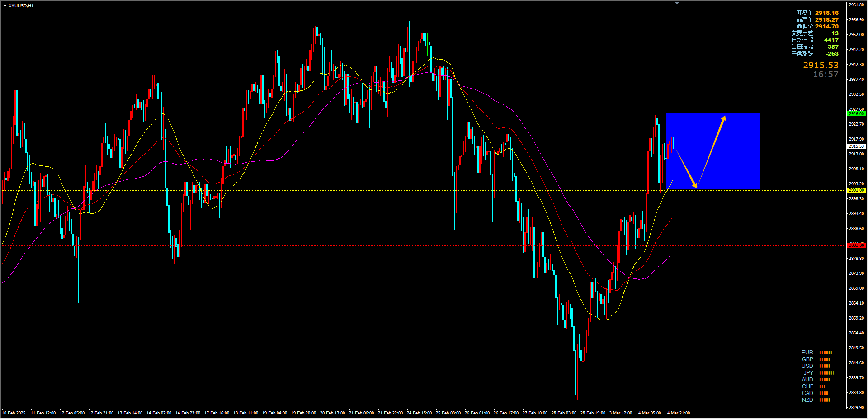Click the 26 Feb 01:00 time label
Image resolution: width=868 pixels, height=419 pixels.
477,413
